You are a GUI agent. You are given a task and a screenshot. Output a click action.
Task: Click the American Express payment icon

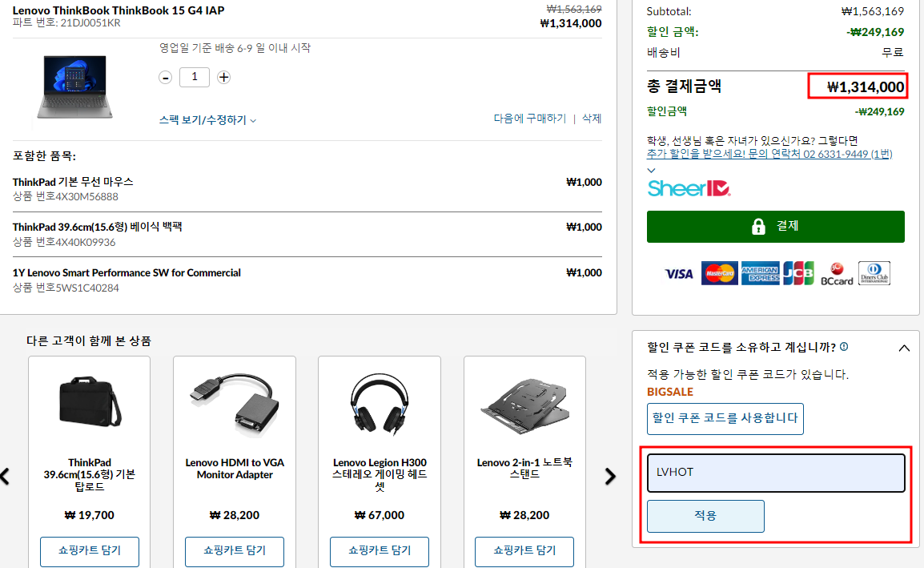coord(760,274)
